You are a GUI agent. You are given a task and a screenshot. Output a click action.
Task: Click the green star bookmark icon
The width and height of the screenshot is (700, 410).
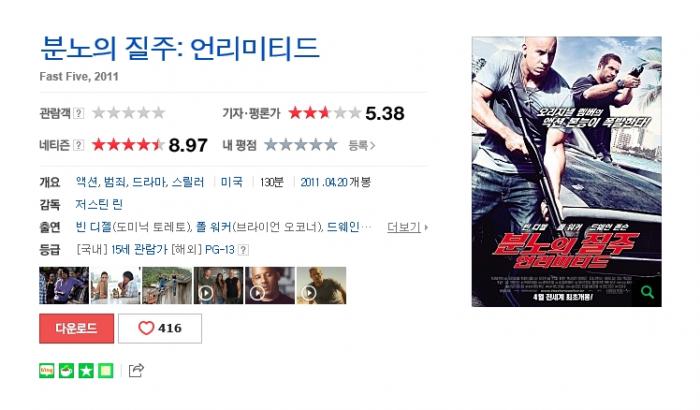coord(86,370)
